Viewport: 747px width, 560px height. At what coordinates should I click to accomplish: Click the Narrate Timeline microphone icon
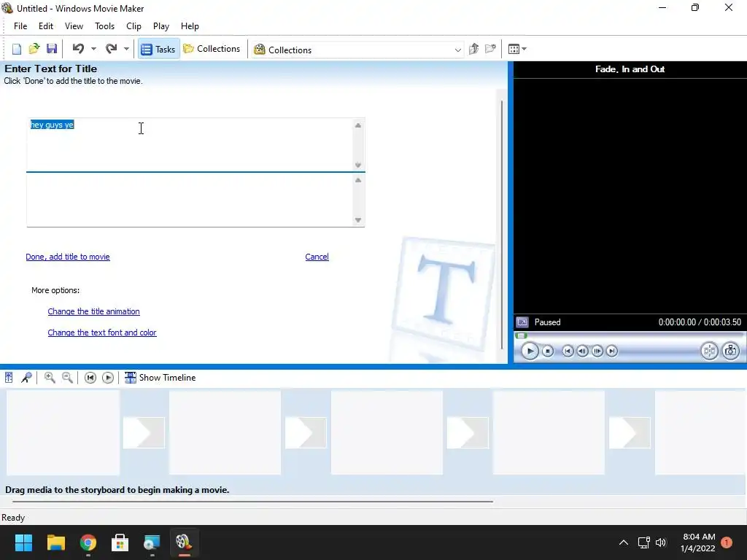tap(26, 378)
